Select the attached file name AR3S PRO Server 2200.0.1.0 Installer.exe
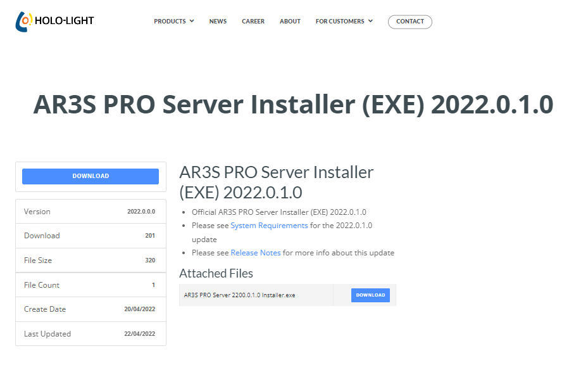This screenshot has height=372, width=588. 240,295
